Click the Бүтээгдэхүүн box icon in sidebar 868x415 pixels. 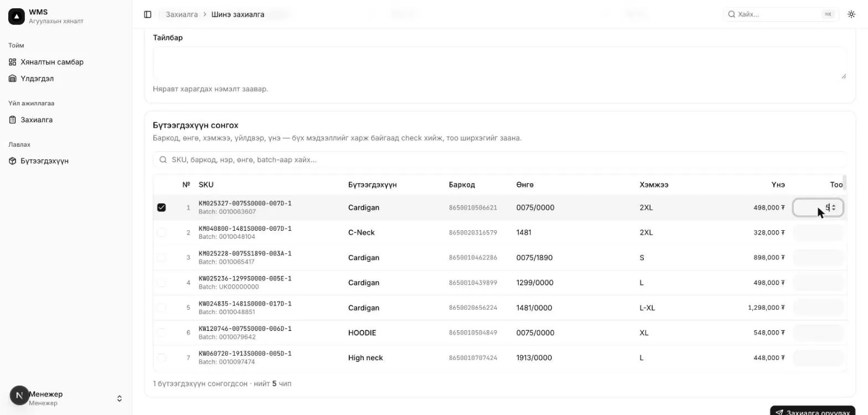pos(13,161)
